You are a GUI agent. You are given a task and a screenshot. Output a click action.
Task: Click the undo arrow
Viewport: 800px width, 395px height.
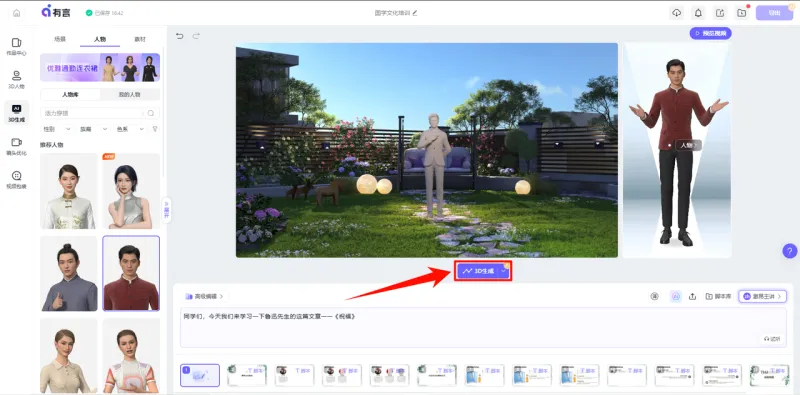[x=179, y=36]
